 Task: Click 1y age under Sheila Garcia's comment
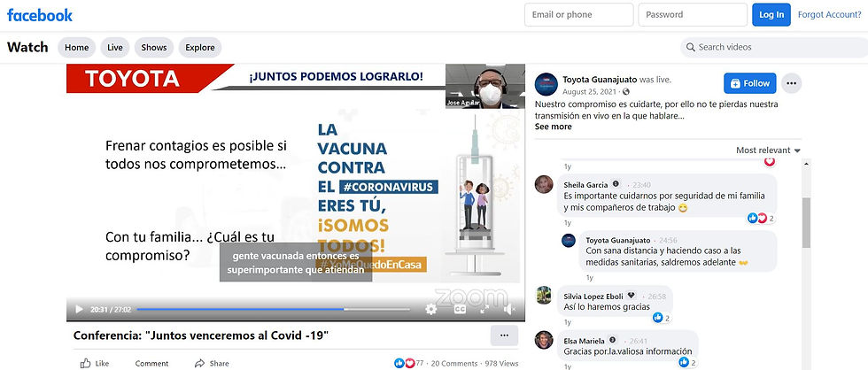point(568,223)
